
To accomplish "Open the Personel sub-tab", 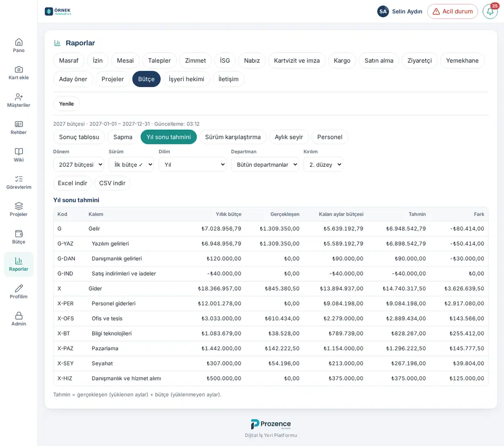I will coord(330,137).
